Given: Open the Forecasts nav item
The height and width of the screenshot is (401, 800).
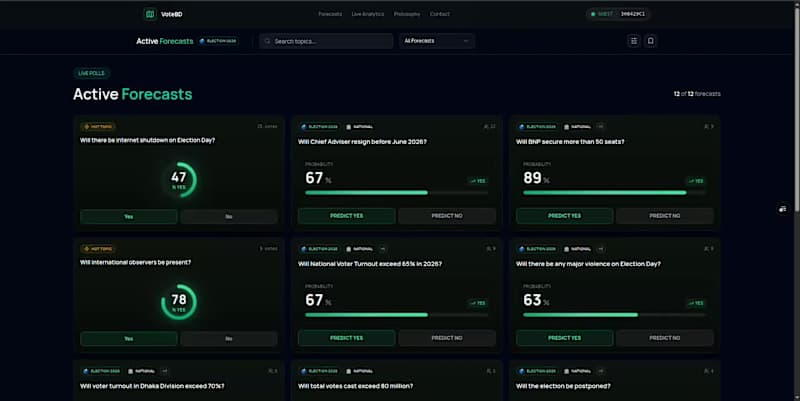Looking at the screenshot, I should coord(330,14).
